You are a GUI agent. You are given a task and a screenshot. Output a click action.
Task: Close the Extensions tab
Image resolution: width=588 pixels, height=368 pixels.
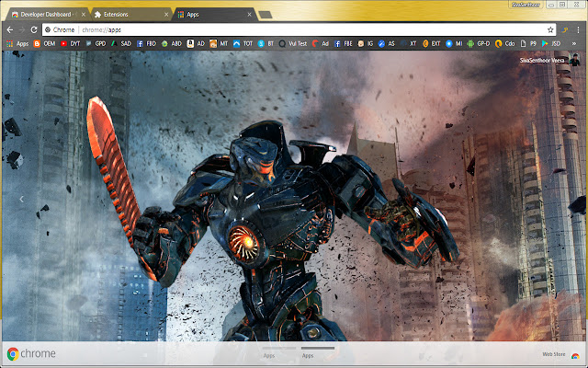coord(166,15)
